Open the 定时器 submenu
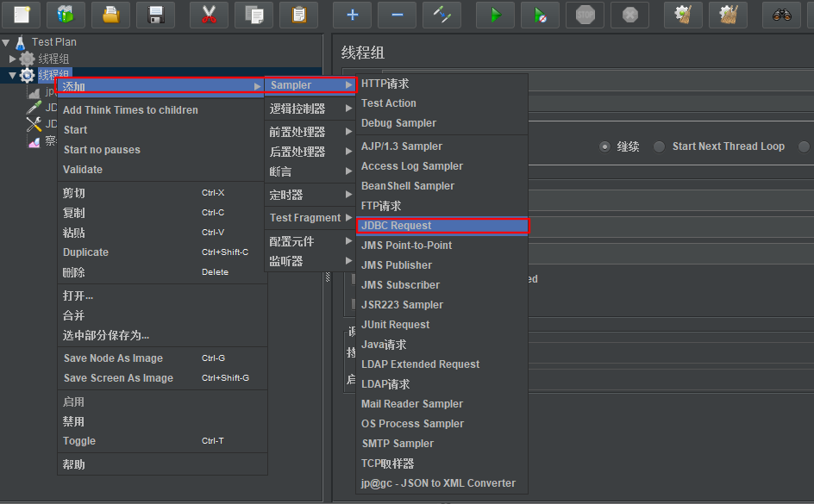The height and width of the screenshot is (504, 814). [310, 195]
